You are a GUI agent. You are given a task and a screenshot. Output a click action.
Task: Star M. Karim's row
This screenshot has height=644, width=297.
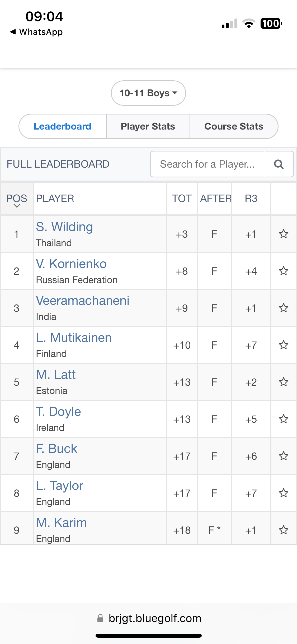[284, 530]
